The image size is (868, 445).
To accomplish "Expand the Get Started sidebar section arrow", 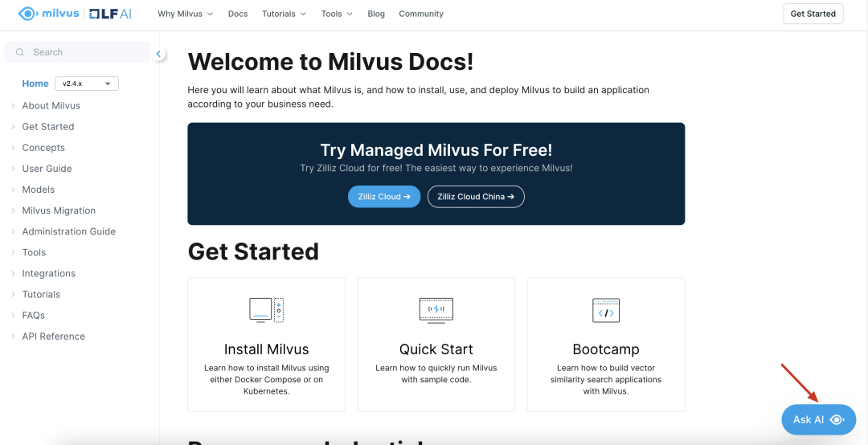I will [14, 127].
